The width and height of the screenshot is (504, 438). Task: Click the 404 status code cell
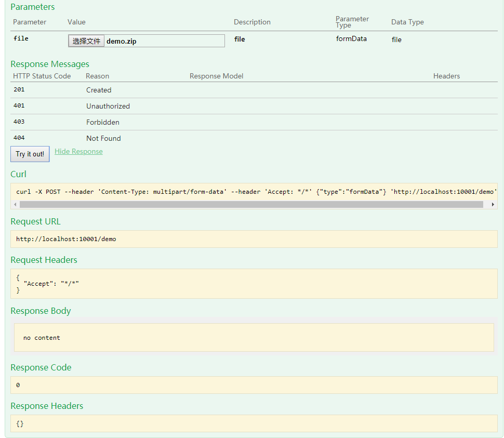[x=19, y=138]
